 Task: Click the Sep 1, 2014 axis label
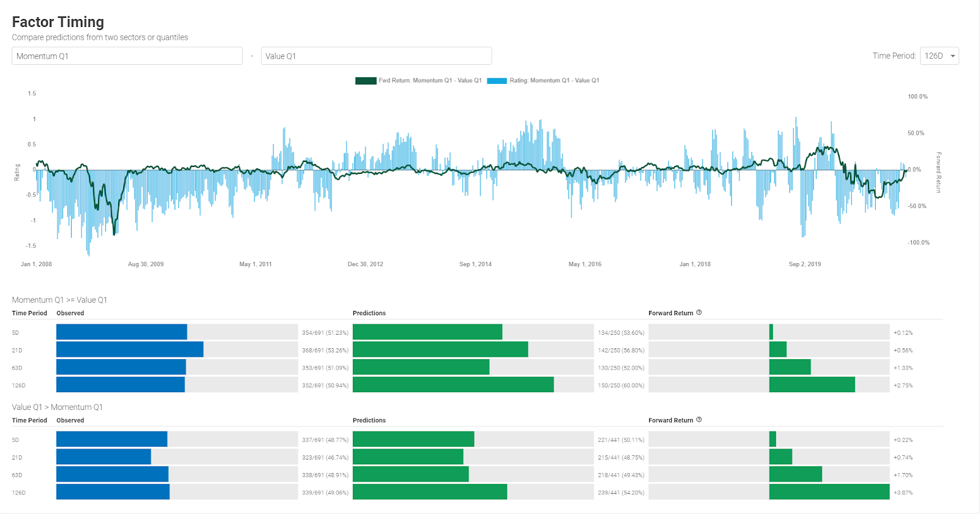475,264
